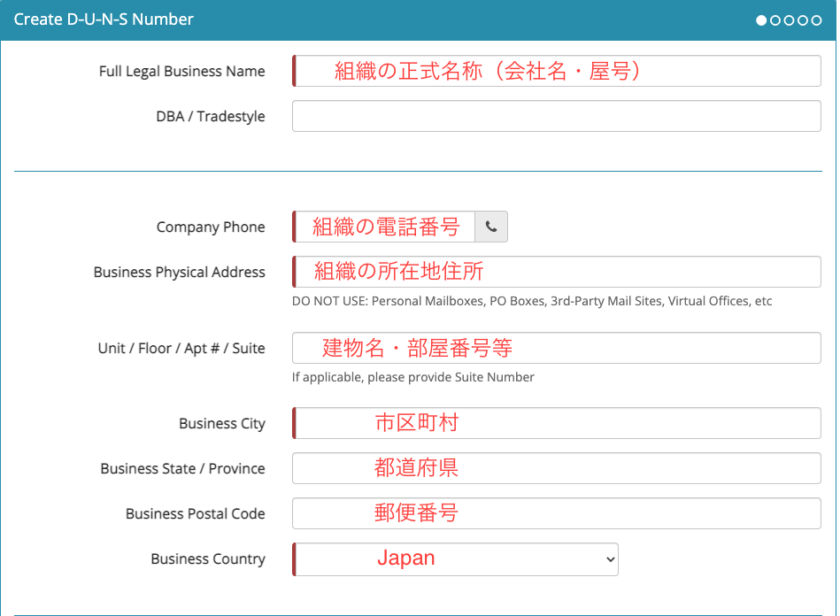Click the "Company Phone" label text
The height and width of the screenshot is (616, 840).
(x=210, y=227)
